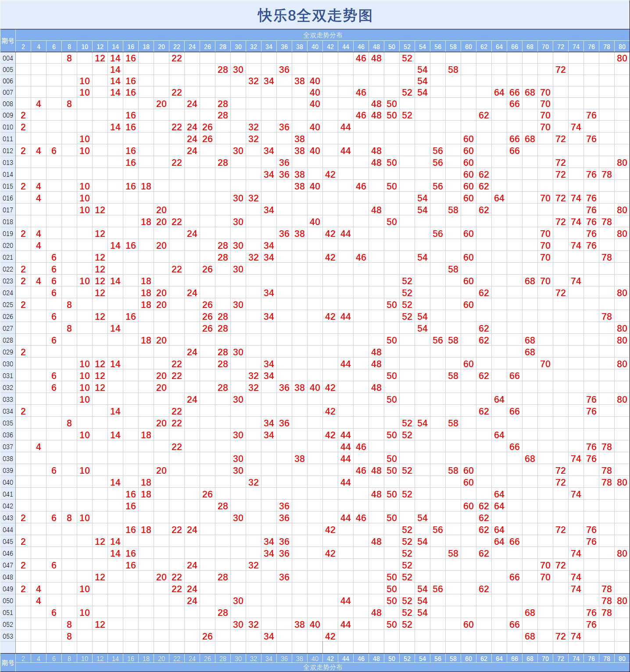The image size is (630, 672).
Task: Select number 38 in issue 006 row
Action: tap(300, 81)
